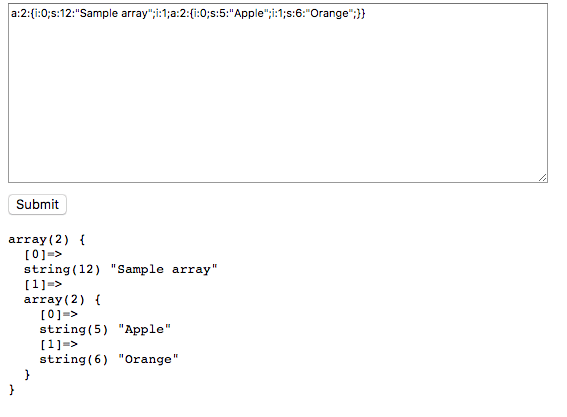Grab the textarea resize handle corner
The height and width of the screenshot is (417, 567).
[x=542, y=178]
